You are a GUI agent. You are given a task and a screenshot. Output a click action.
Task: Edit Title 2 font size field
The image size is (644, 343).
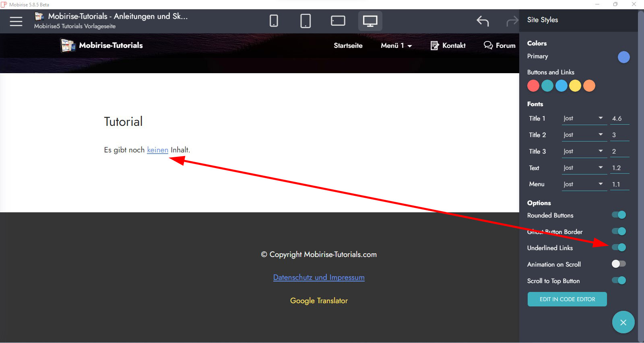(620, 135)
